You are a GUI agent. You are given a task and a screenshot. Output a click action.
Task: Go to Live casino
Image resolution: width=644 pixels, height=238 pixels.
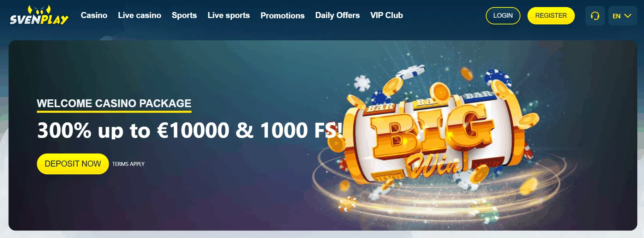coord(139,15)
